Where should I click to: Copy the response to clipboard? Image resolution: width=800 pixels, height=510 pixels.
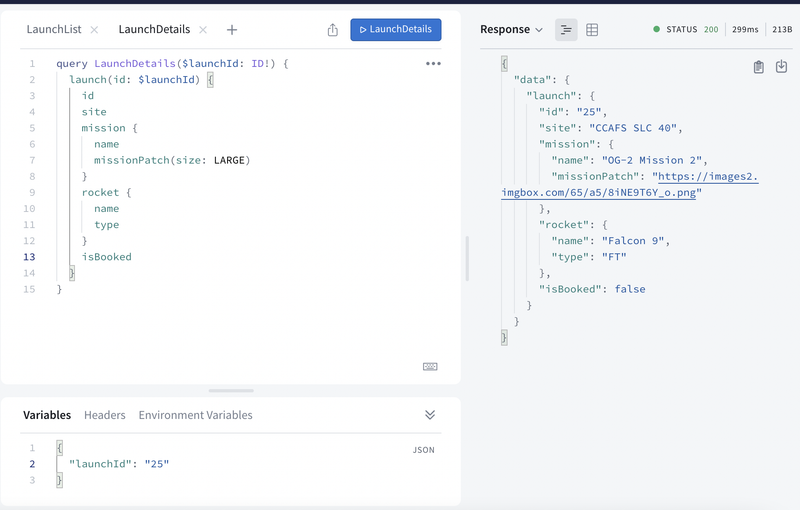(759, 67)
